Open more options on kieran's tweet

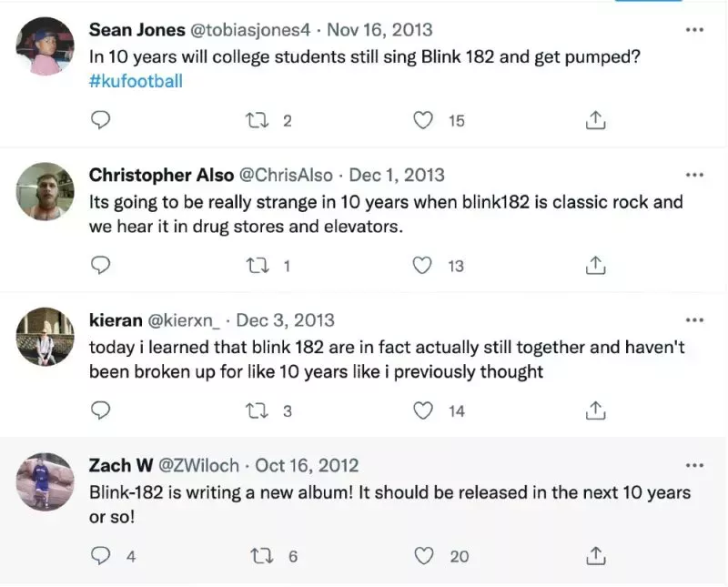click(x=694, y=320)
